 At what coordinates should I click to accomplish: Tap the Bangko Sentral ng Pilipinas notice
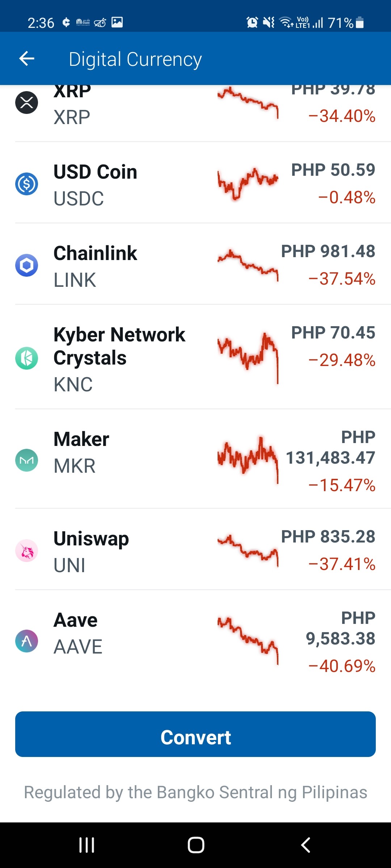coord(195,792)
